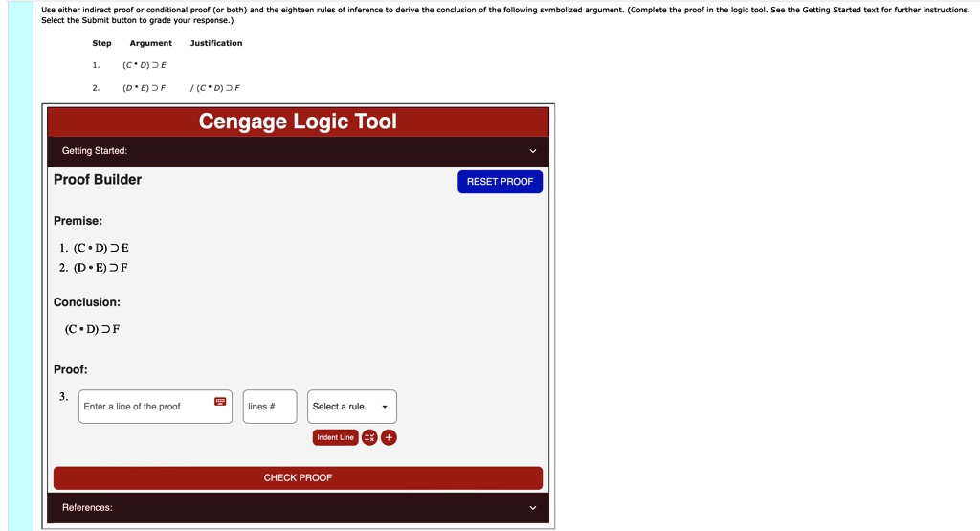Click the Indent Line button
This screenshot has width=980, height=531.
tap(335, 437)
